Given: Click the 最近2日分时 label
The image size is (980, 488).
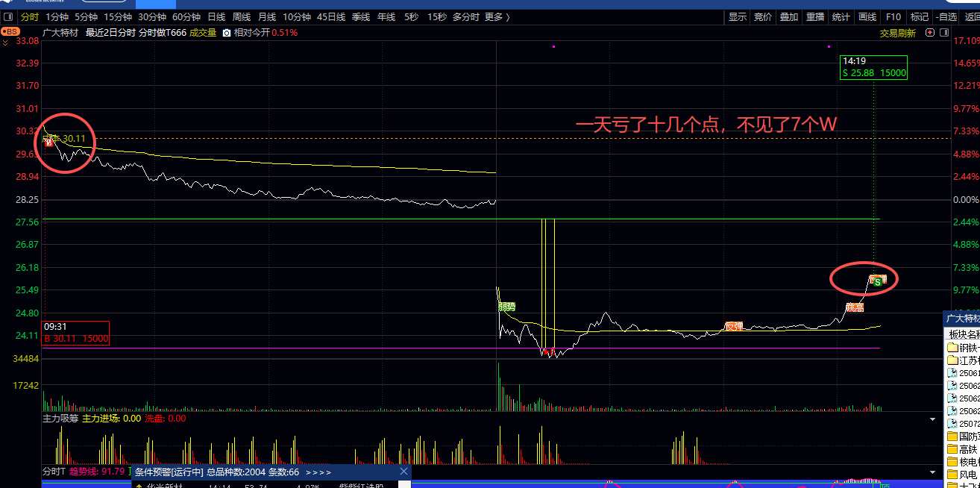Looking at the screenshot, I should 110,32.
